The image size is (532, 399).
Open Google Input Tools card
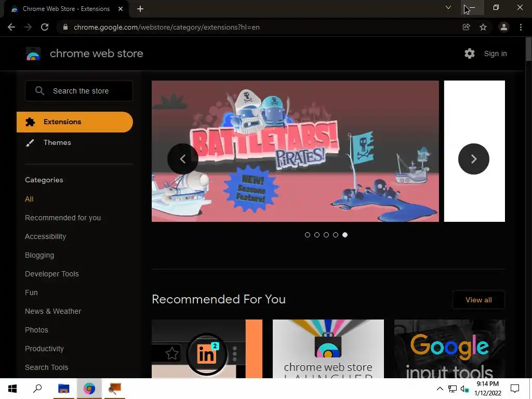point(449,349)
